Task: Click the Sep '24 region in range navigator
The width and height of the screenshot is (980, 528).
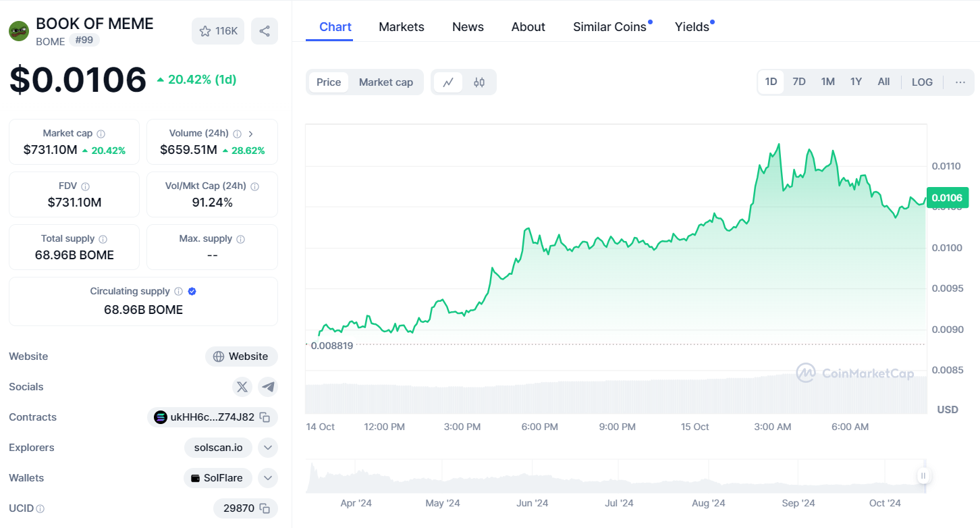Action: point(798,503)
